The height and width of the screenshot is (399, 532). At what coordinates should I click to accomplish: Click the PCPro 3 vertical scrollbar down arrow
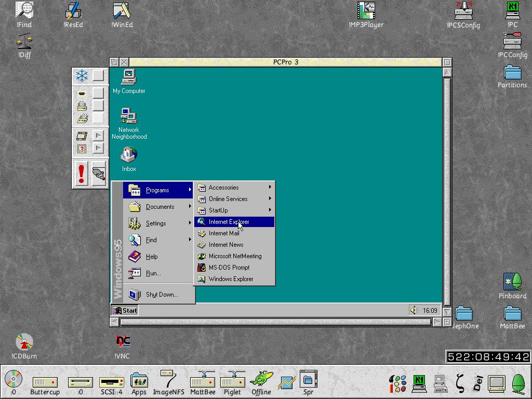[447, 312]
